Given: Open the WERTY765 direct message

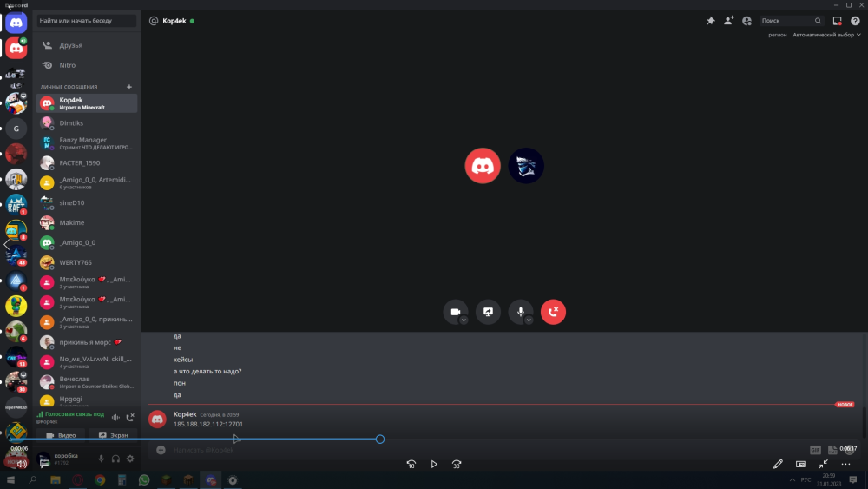Looking at the screenshot, I should 86,262.
